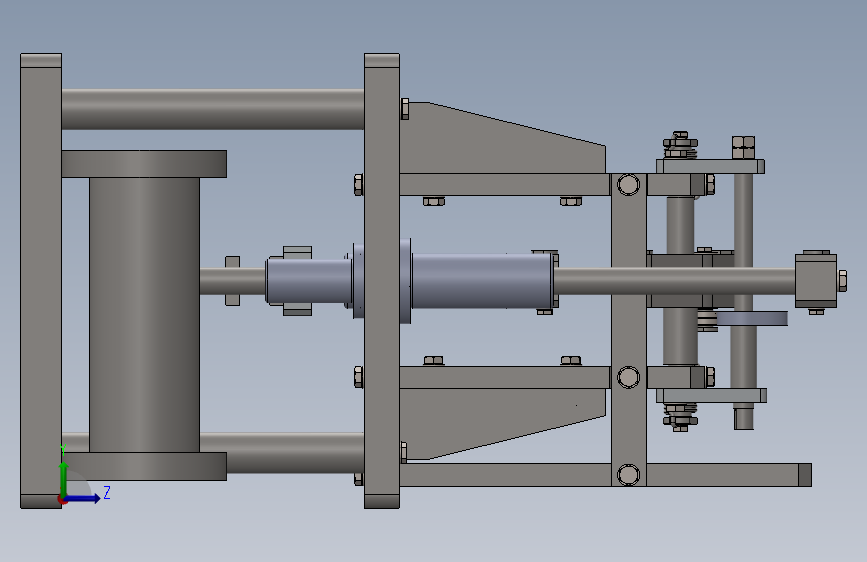Select the large vertical cylinder body

[144, 315]
